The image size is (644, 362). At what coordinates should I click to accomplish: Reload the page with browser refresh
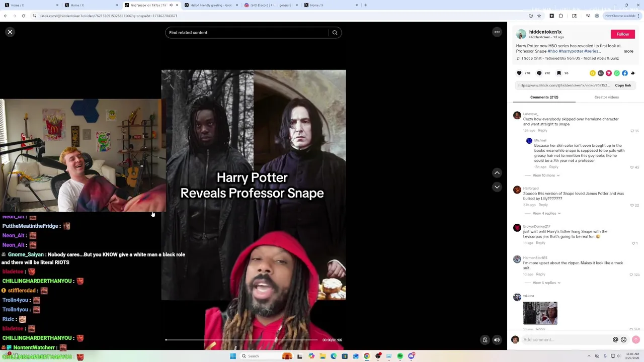[23, 16]
